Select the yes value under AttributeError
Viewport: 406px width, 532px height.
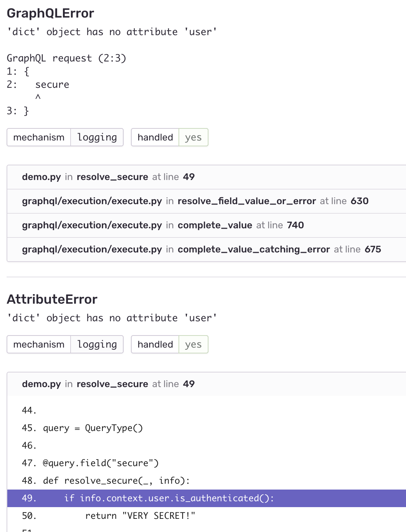[x=193, y=345]
